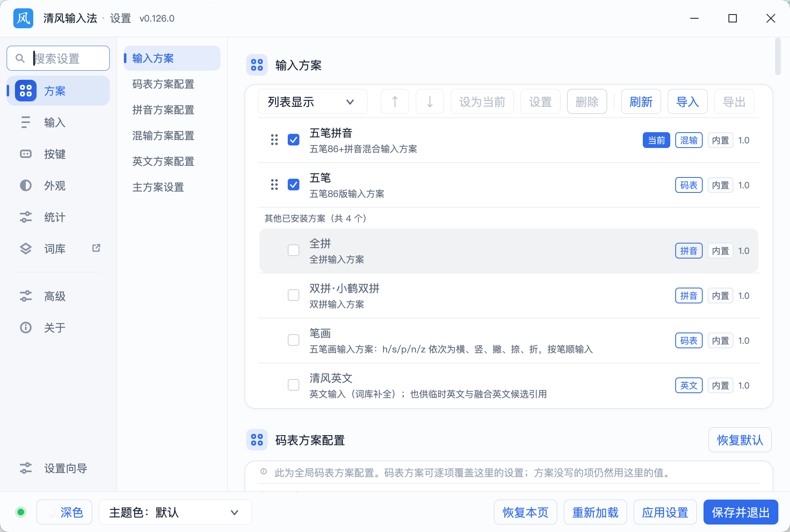Click the search magnifier icon
The width and height of the screenshot is (790, 532).
[20, 58]
